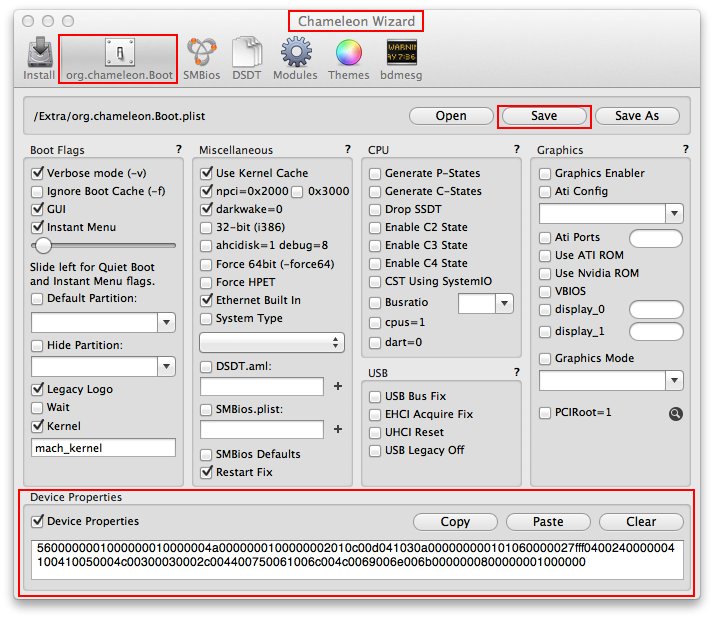Enable the VBIOS checkbox
This screenshot has height=619, width=714.
(545, 292)
